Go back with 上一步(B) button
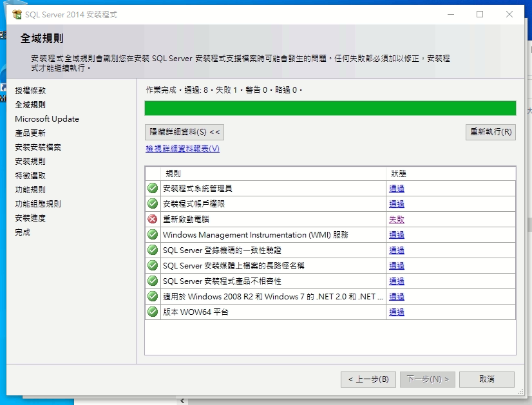The height and width of the screenshot is (405, 532). tap(368, 379)
